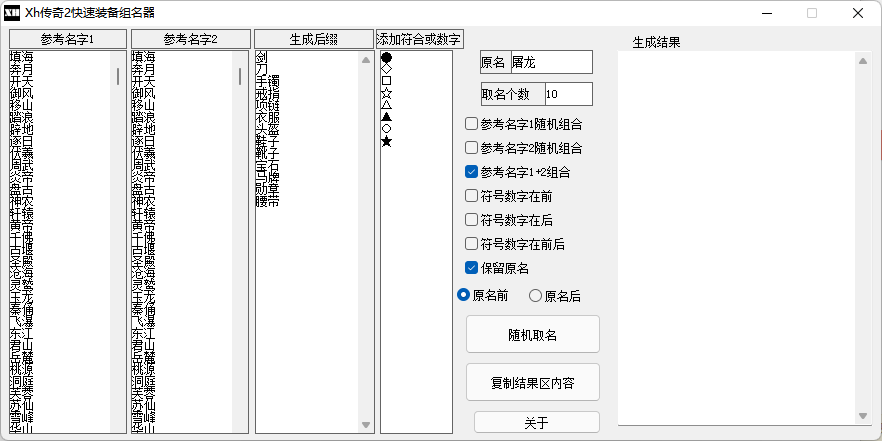882x441 pixels.
Task: Click the 参考名字2 header button
Action: (x=191, y=39)
